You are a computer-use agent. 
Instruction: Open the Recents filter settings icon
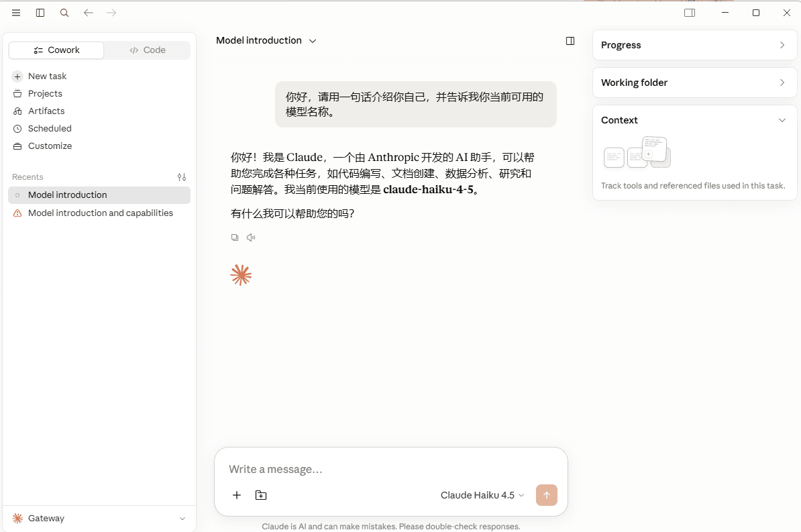[182, 177]
